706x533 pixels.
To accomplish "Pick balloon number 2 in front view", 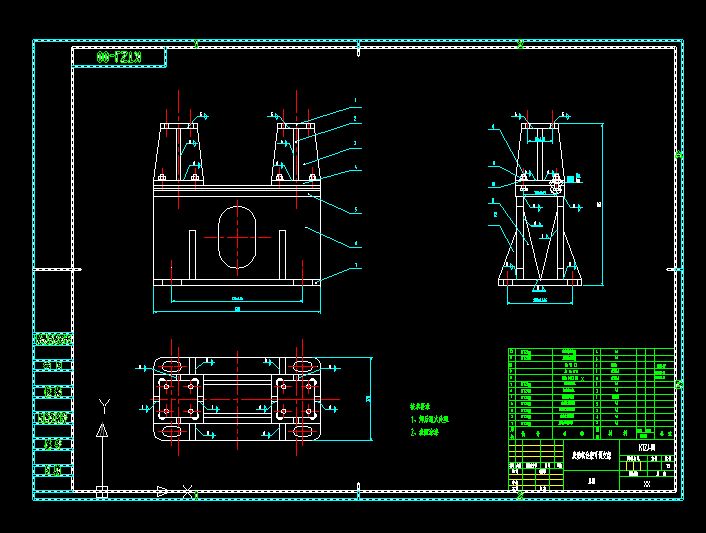I will [x=355, y=119].
